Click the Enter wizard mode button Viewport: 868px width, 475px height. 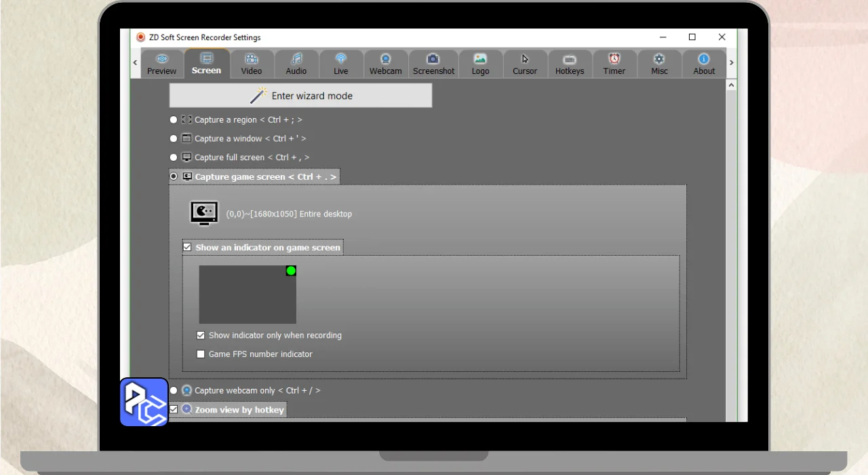click(x=300, y=96)
